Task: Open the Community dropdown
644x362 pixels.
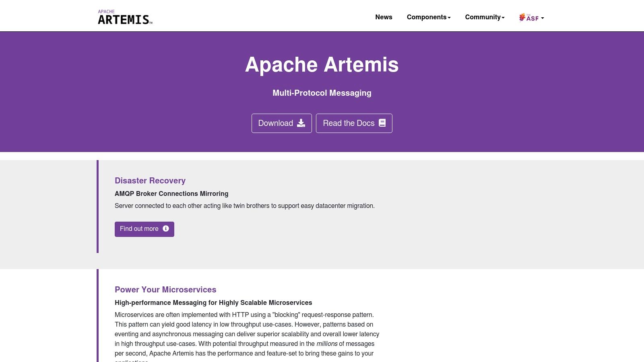Action: [x=484, y=17]
